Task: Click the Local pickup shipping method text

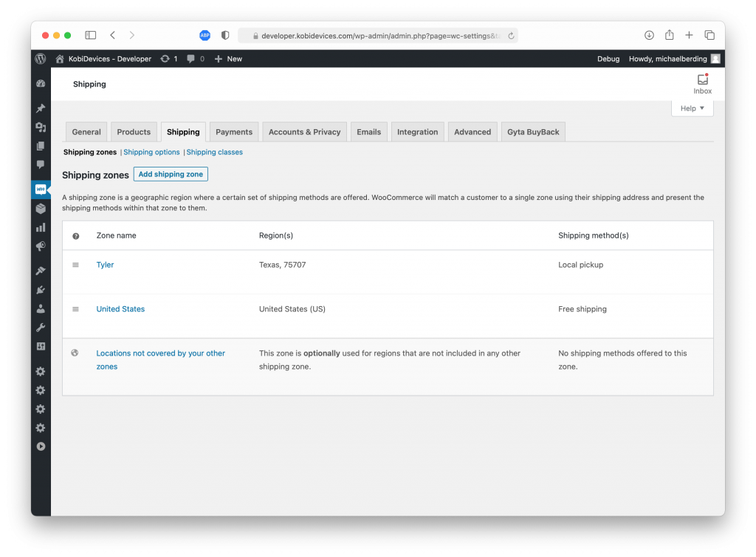Action: [580, 265]
